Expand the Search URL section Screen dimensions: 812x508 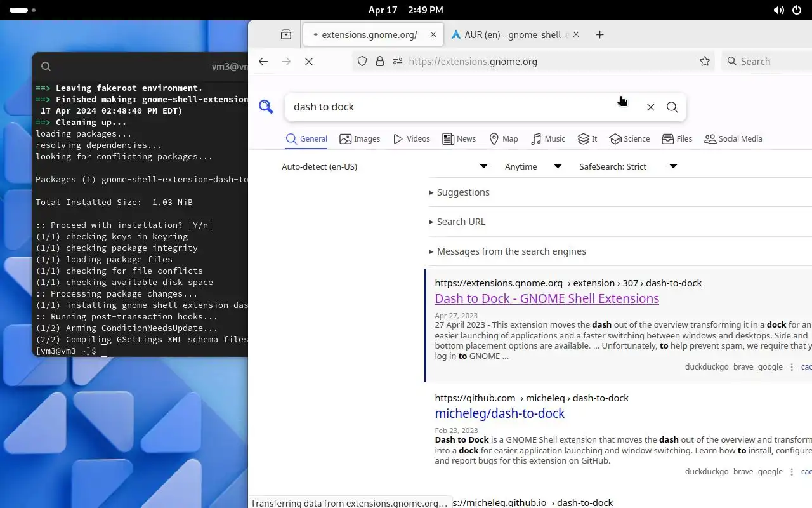[x=457, y=222]
